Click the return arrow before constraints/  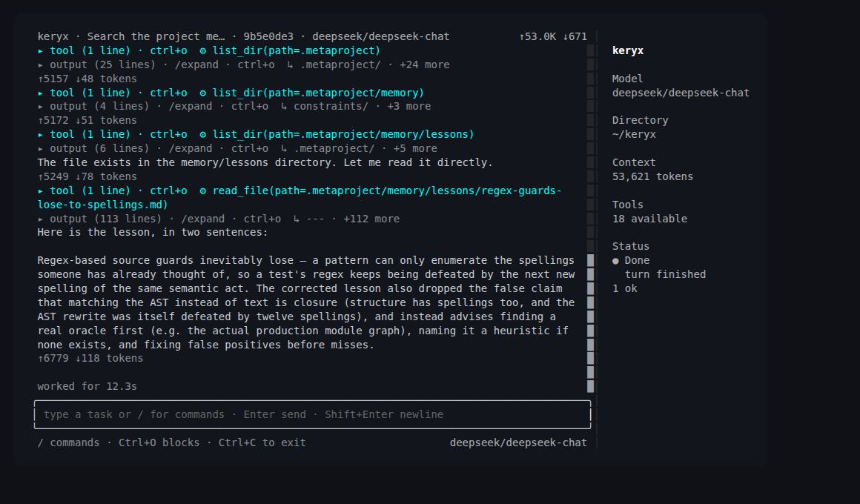click(283, 107)
